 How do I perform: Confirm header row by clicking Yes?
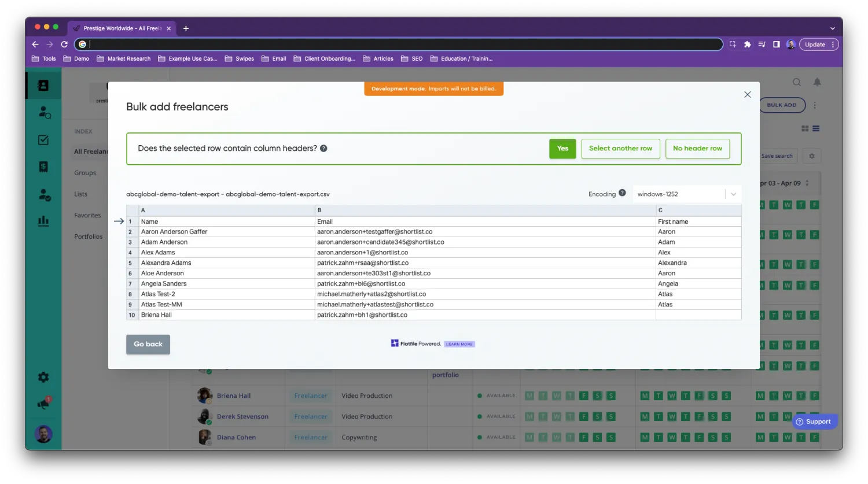[x=562, y=149]
